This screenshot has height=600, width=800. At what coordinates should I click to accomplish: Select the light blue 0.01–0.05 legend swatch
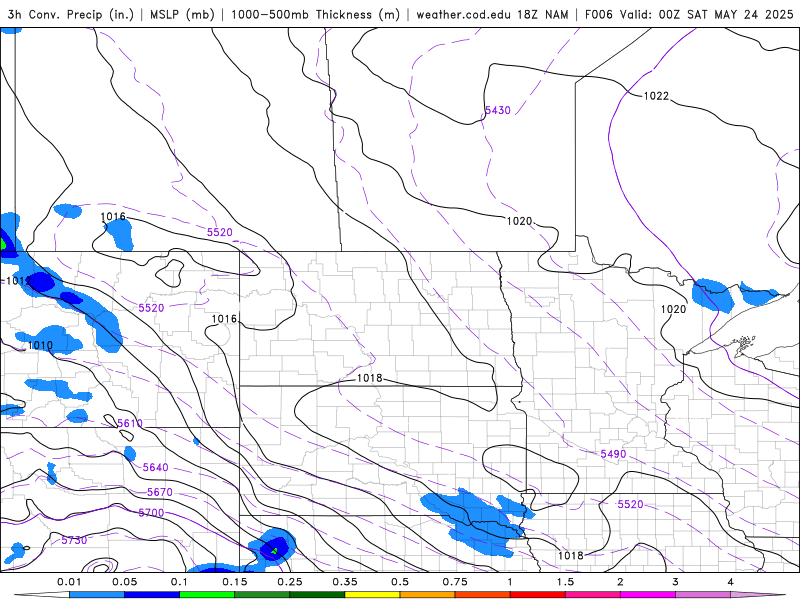point(97,595)
